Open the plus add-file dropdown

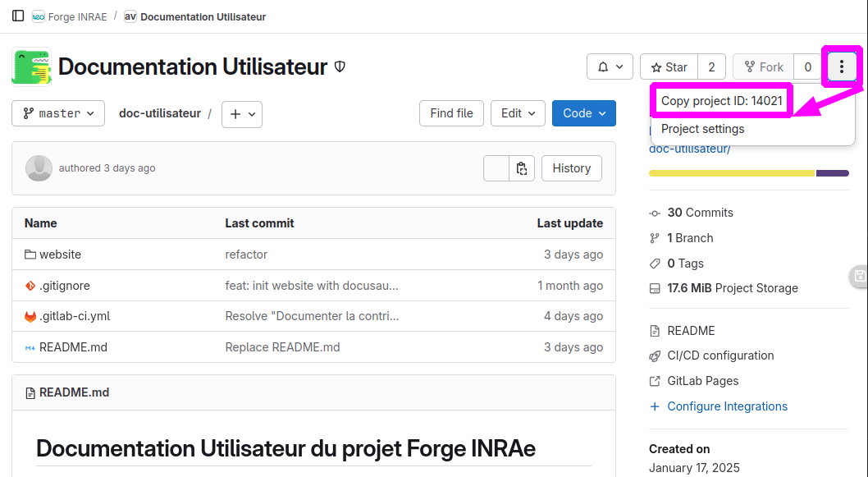pyautogui.click(x=242, y=114)
